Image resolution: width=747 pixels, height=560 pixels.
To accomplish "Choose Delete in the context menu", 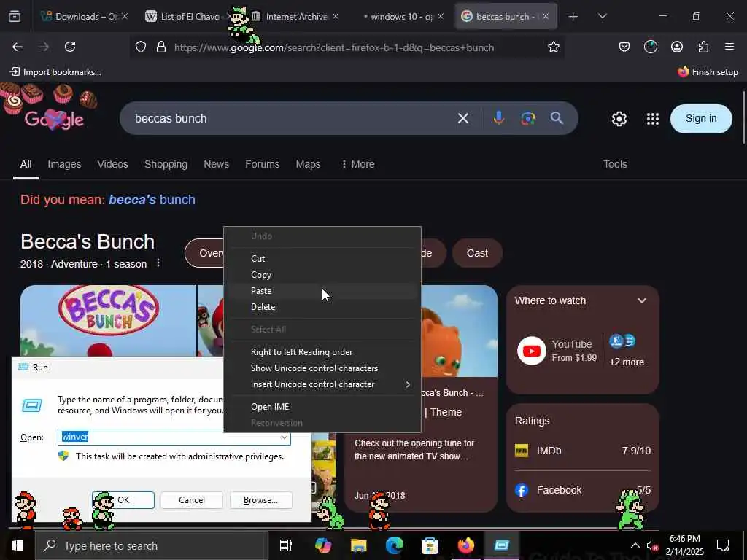I will [322, 307].
